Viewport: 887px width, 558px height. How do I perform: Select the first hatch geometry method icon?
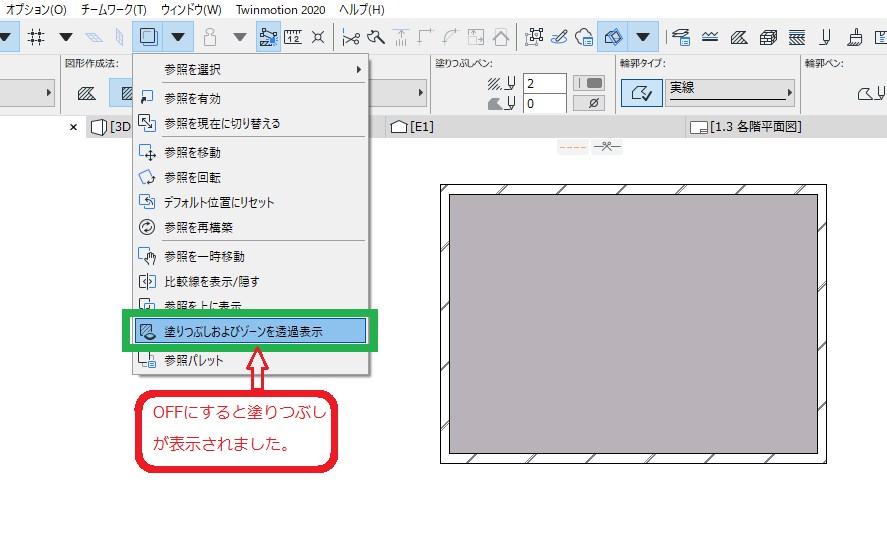tap(87, 93)
